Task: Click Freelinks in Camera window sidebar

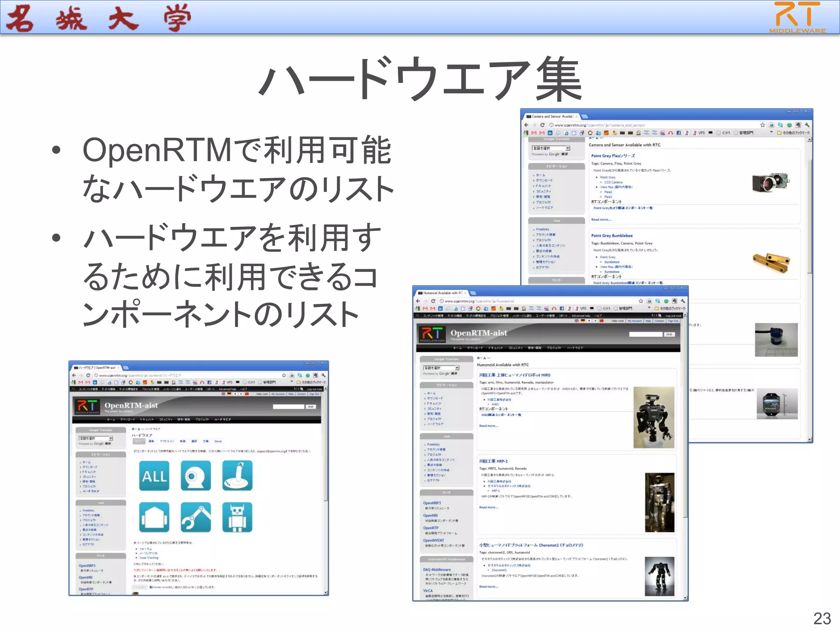Action: (x=543, y=229)
